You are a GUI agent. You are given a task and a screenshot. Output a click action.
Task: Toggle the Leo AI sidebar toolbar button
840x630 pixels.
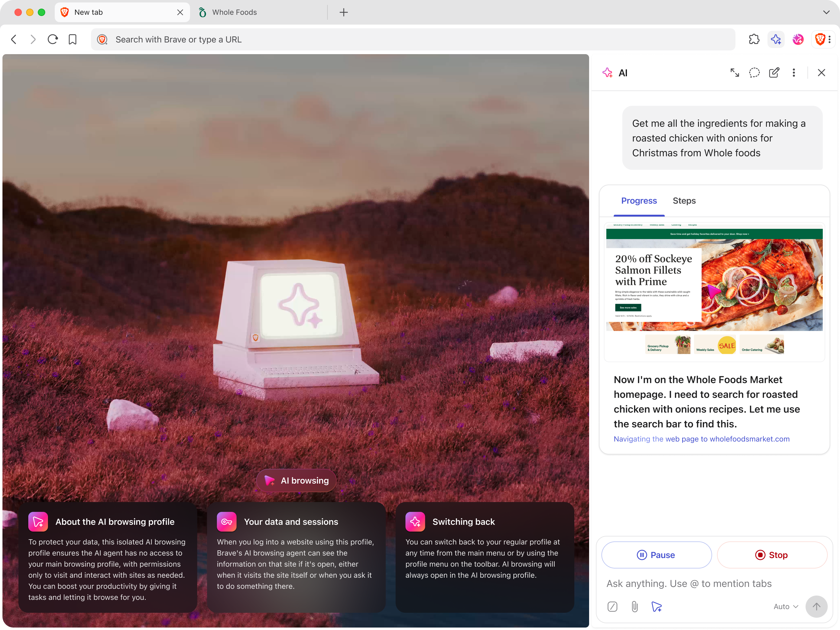pos(776,39)
